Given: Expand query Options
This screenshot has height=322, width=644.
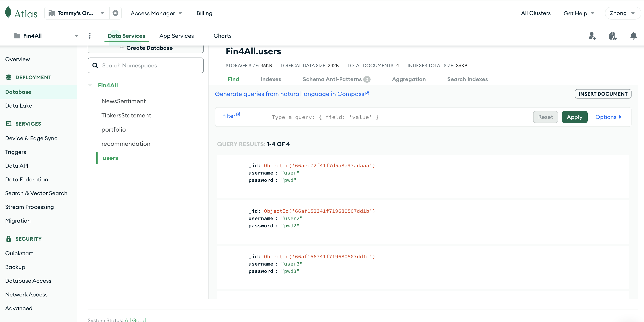Looking at the screenshot, I should pyautogui.click(x=608, y=117).
